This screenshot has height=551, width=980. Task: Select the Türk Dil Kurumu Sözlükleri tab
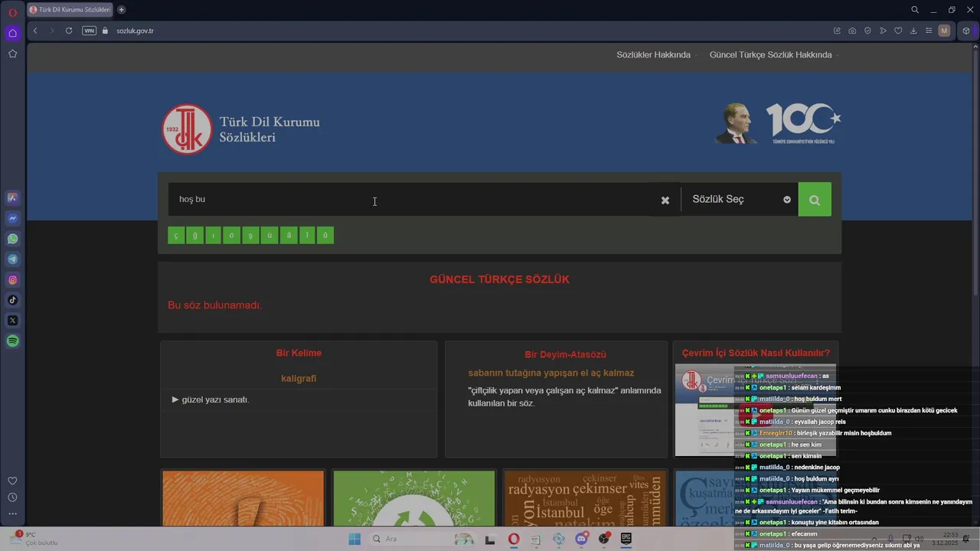tap(70, 10)
